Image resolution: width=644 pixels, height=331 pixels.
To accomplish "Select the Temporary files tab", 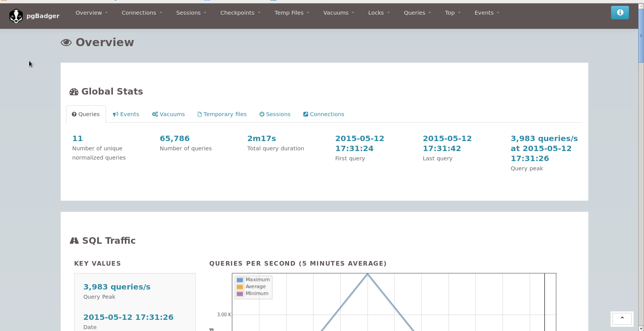I will pos(222,114).
